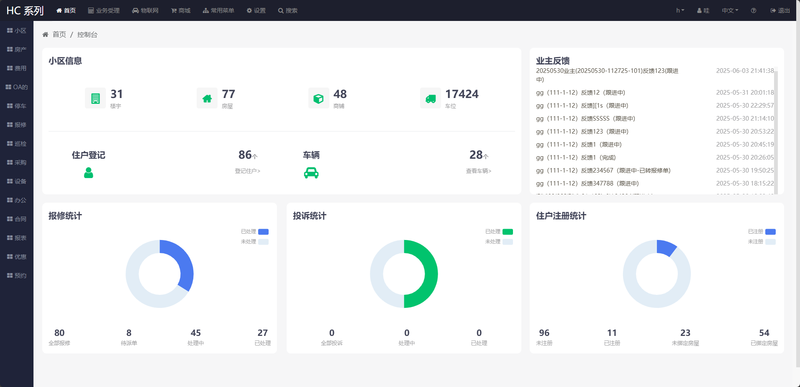Open 常用菜单 in top navigation
This screenshot has height=387, width=800.
pyautogui.click(x=218, y=10)
